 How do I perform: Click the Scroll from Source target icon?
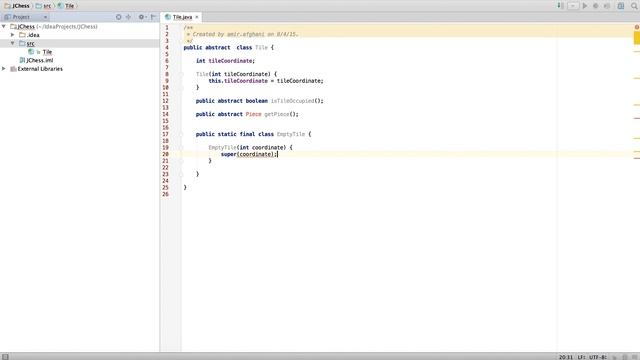[118, 17]
